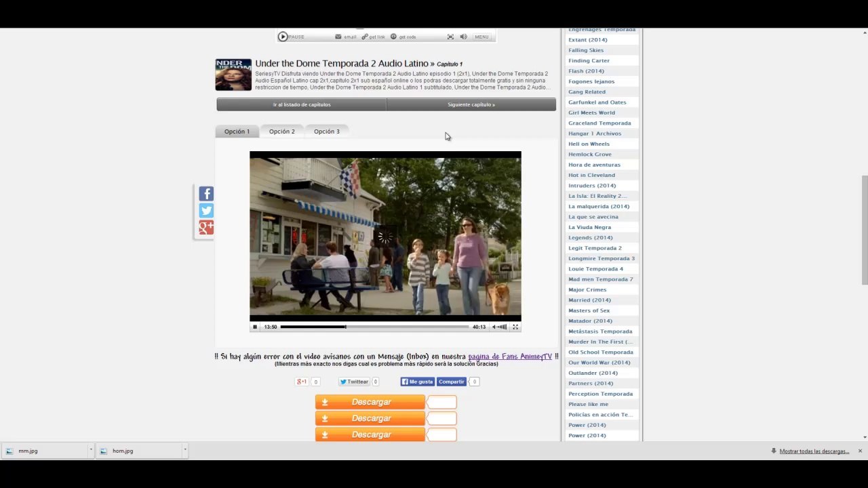Open 'Garfunkel and Oates' in series list
Viewport: 868px width, 488px height.
597,102
